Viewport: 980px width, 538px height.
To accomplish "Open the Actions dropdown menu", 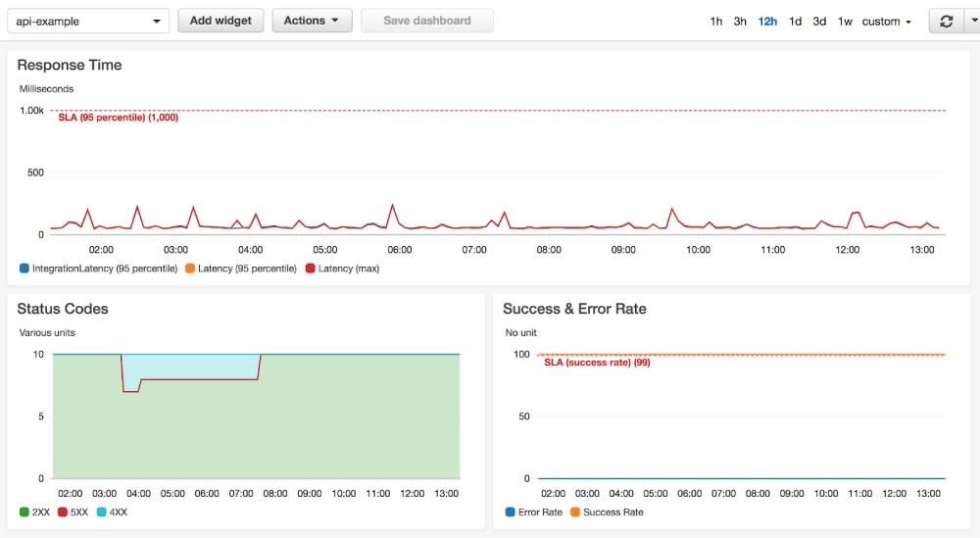I will point(312,21).
